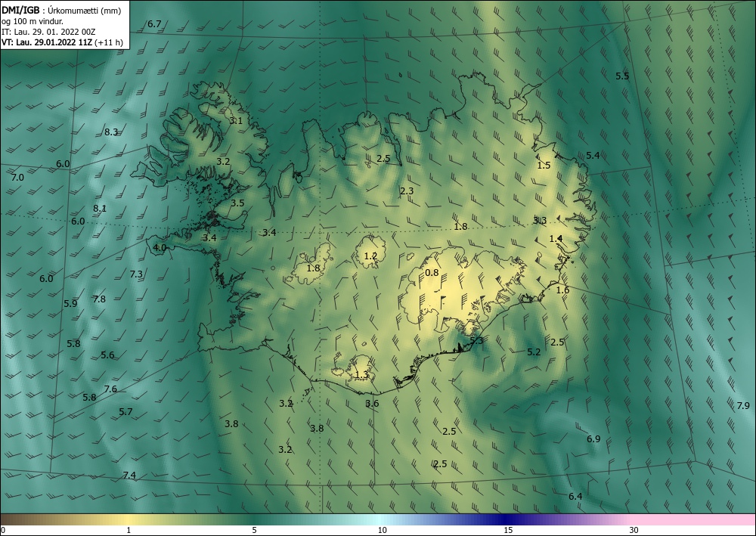Click the 6.4 map value
Viewport: 756px width, 536px height.
coord(575,497)
